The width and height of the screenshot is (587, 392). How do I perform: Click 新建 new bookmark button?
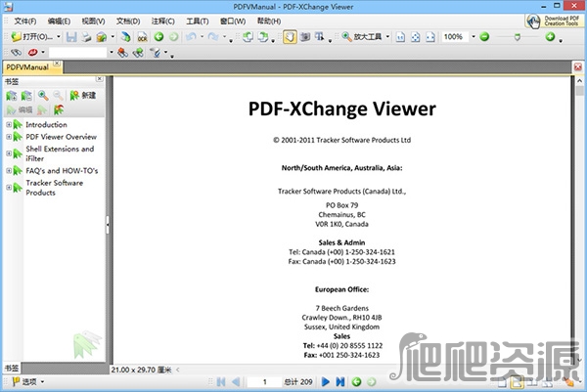pyautogui.click(x=83, y=96)
